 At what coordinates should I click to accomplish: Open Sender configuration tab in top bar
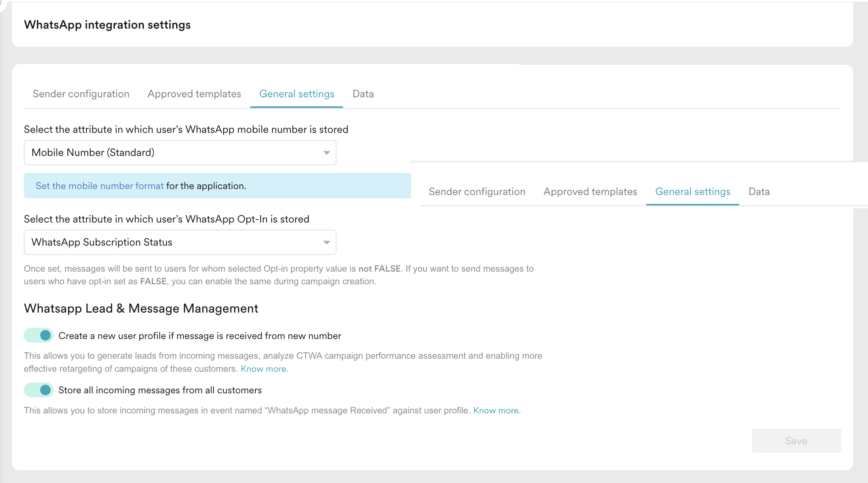point(81,94)
